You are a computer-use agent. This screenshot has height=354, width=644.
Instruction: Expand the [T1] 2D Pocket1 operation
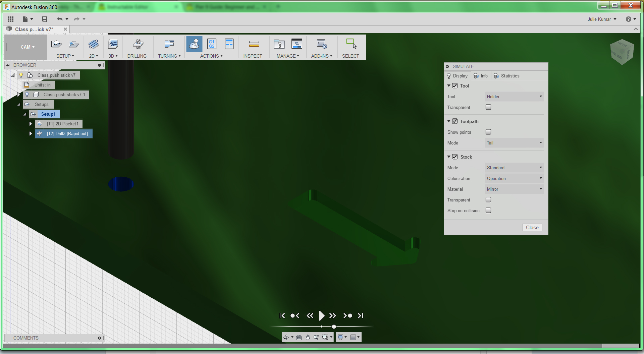coord(31,124)
